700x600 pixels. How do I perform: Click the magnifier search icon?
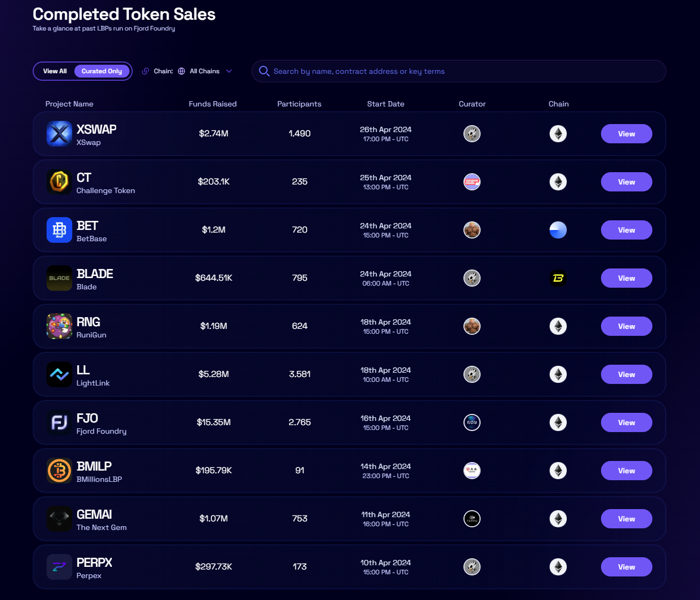[264, 71]
